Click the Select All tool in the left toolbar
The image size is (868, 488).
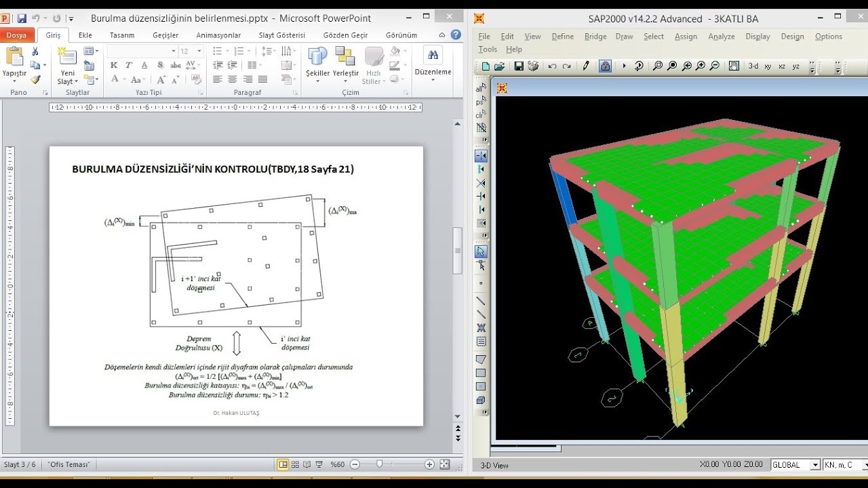(x=481, y=88)
